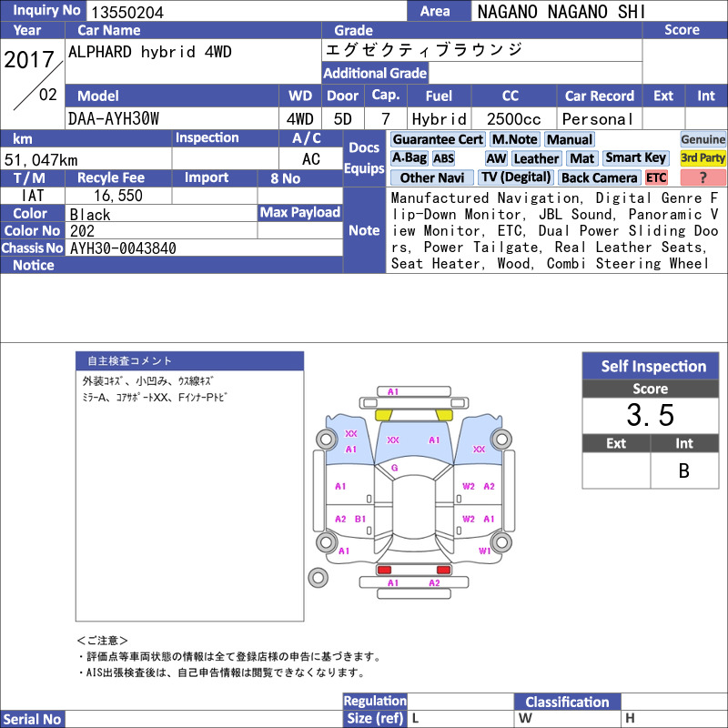This screenshot has height=728, width=728.
Task: Click color number 202
Action: click(x=82, y=231)
